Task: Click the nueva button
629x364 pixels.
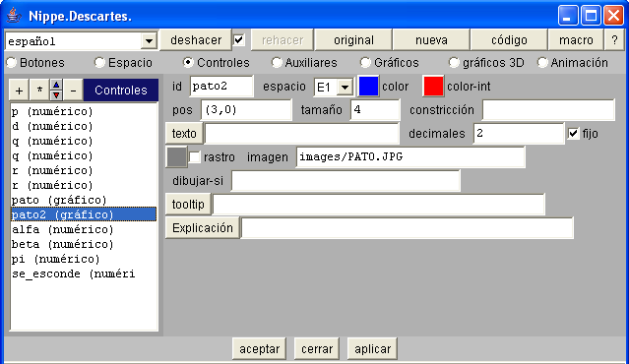Action: click(x=431, y=40)
